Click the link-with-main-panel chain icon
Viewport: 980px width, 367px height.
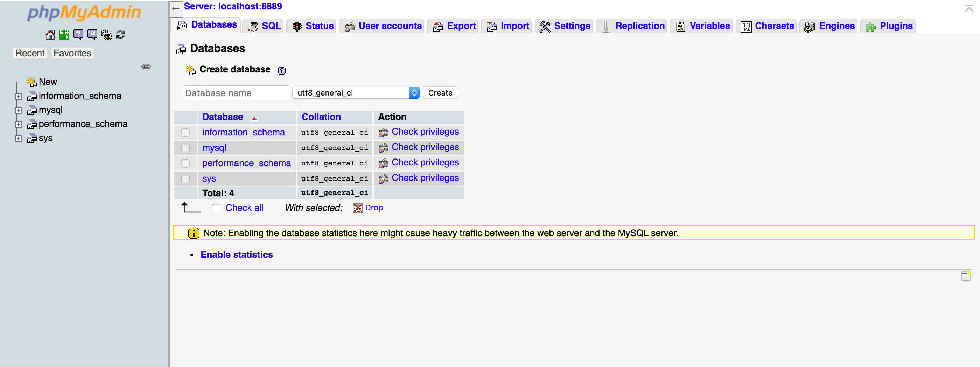click(x=146, y=66)
